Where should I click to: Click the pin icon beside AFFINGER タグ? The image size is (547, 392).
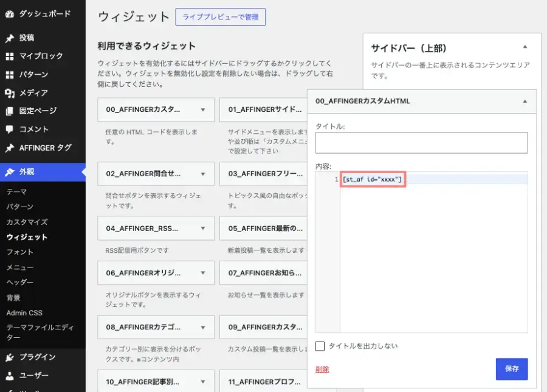point(9,148)
